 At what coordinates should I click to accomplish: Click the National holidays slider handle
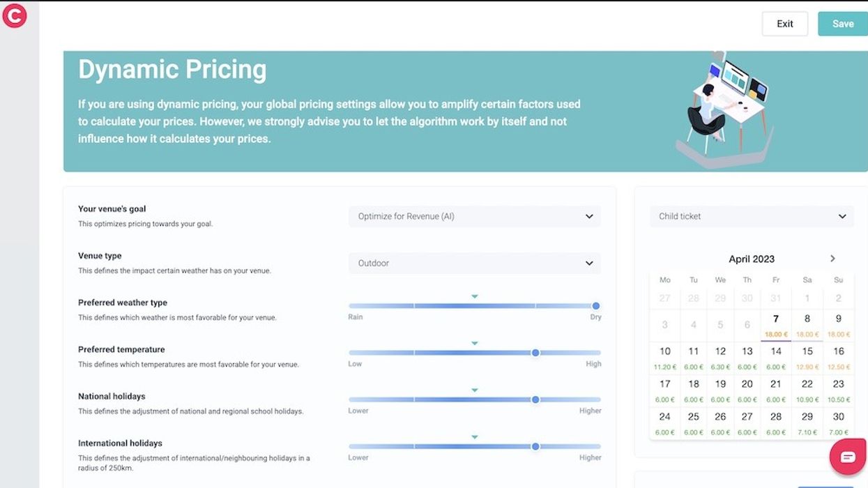click(535, 399)
